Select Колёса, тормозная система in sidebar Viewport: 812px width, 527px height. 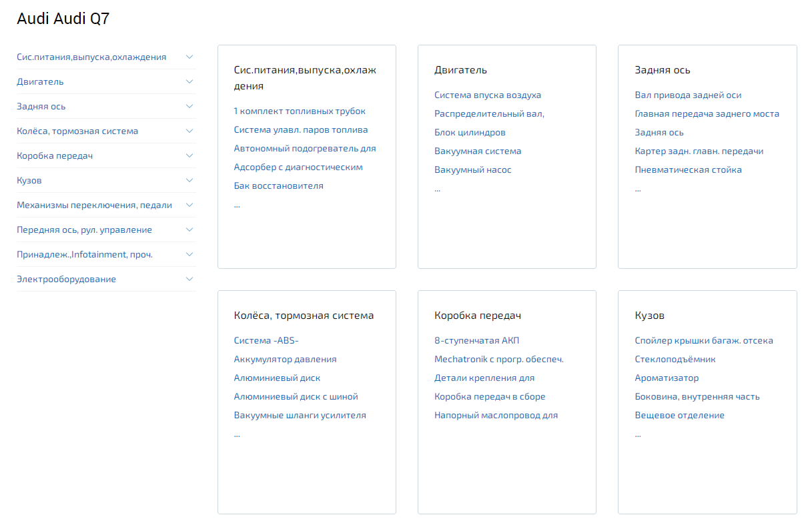coord(77,131)
